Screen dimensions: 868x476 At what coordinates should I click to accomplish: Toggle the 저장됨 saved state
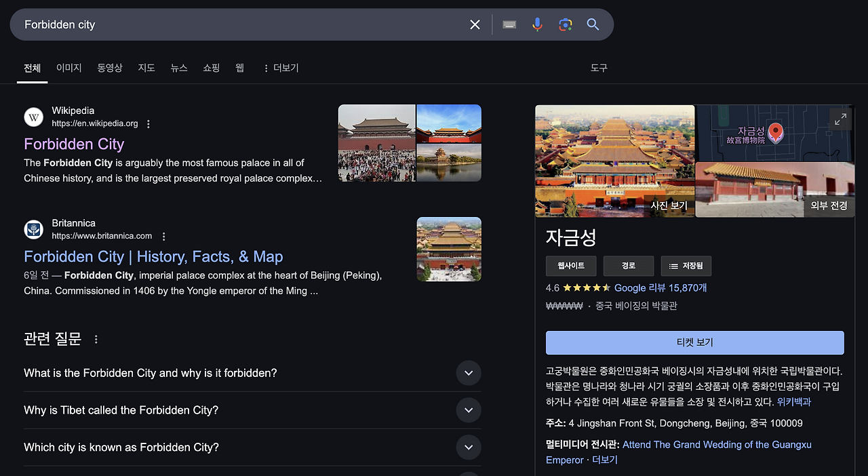point(686,266)
